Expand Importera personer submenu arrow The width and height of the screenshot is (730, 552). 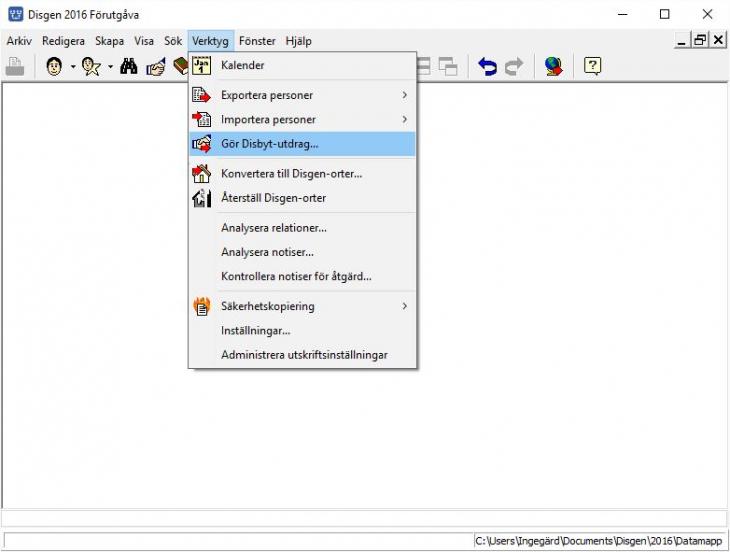(405, 119)
